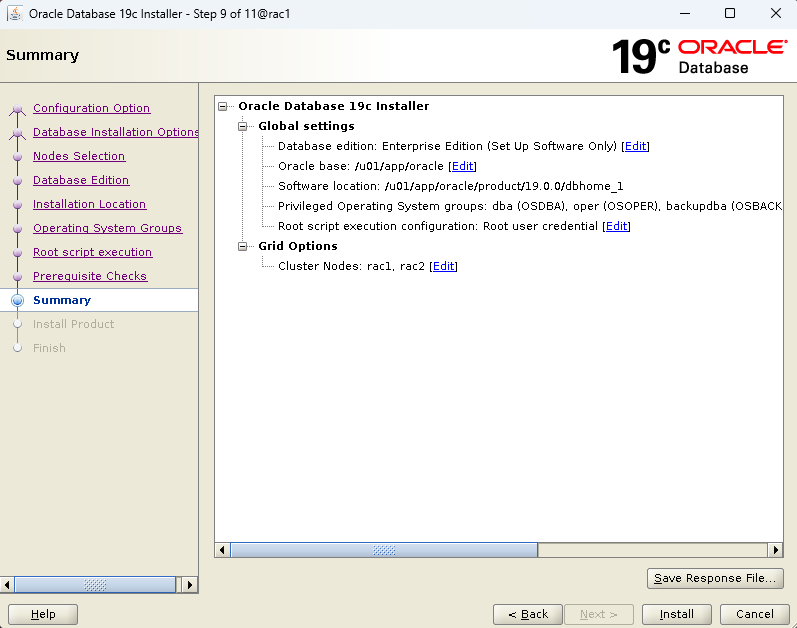Select the Privileged Operating System groups row
The height and width of the screenshot is (628, 797).
point(530,206)
